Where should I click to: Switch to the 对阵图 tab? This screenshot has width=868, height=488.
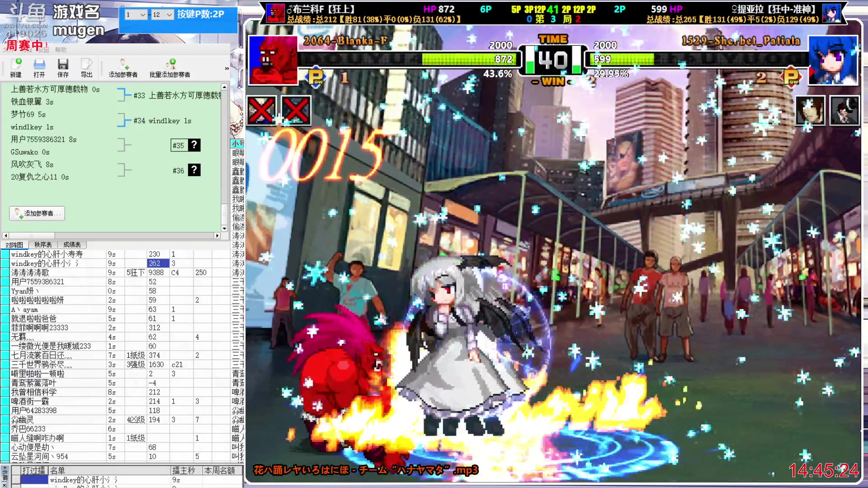(14, 245)
